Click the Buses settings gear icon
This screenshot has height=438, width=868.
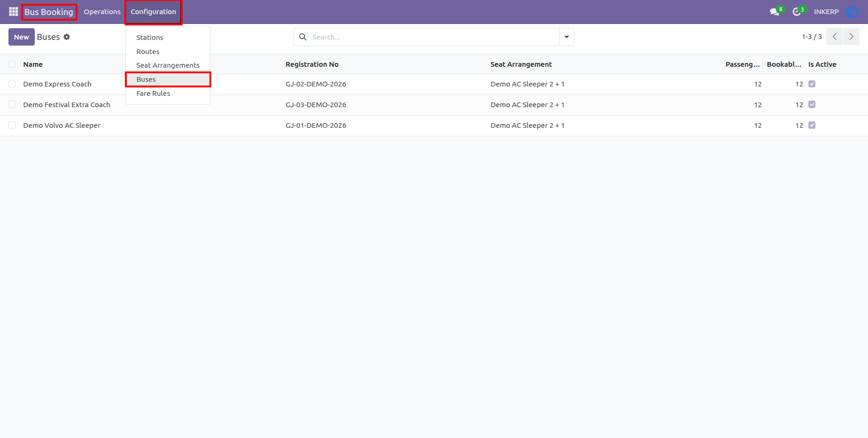(67, 37)
